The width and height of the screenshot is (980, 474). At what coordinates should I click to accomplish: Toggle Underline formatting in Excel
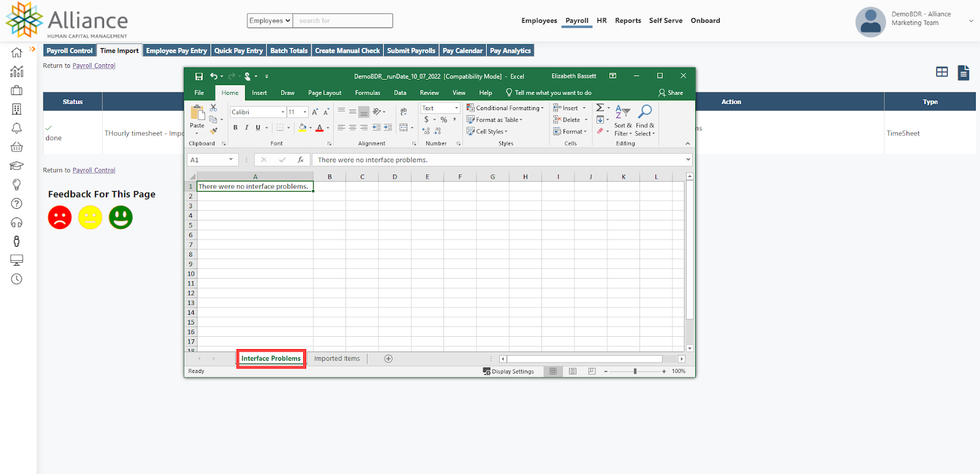(x=258, y=127)
